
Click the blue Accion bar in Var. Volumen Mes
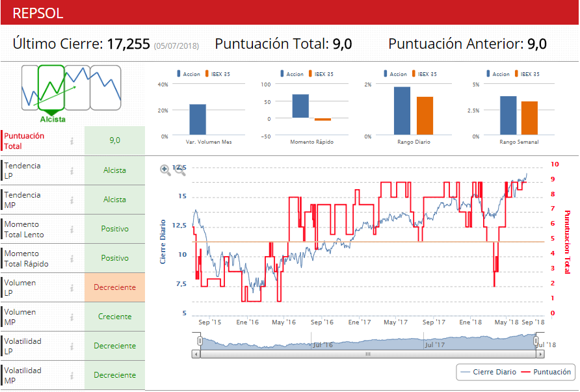[x=198, y=120]
